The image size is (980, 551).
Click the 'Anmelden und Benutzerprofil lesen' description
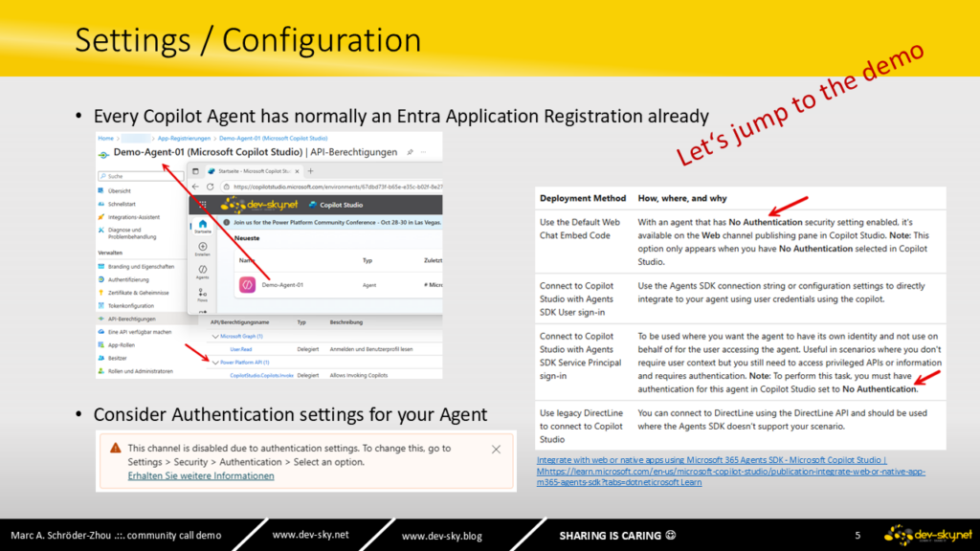coord(371,350)
